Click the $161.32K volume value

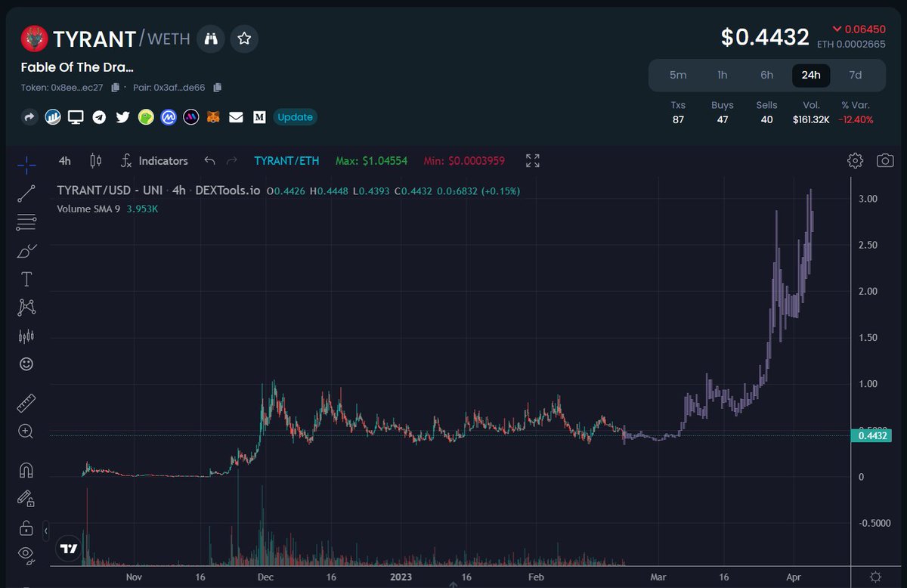click(x=812, y=119)
